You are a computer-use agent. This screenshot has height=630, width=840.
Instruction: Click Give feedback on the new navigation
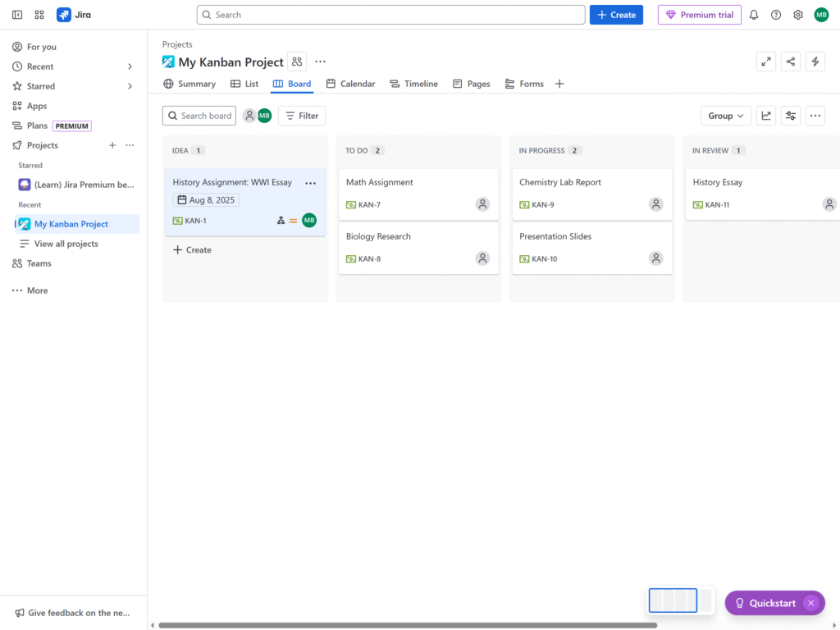click(72, 613)
